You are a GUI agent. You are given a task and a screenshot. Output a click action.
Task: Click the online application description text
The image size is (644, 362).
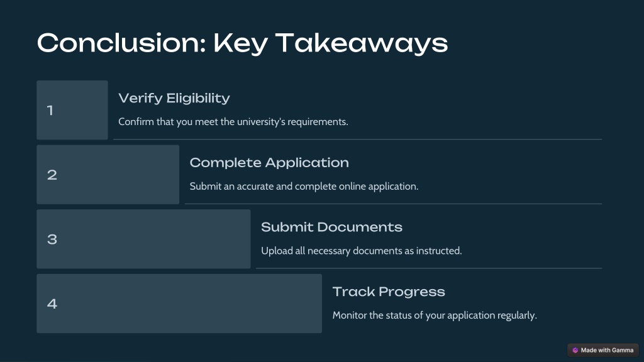click(304, 186)
